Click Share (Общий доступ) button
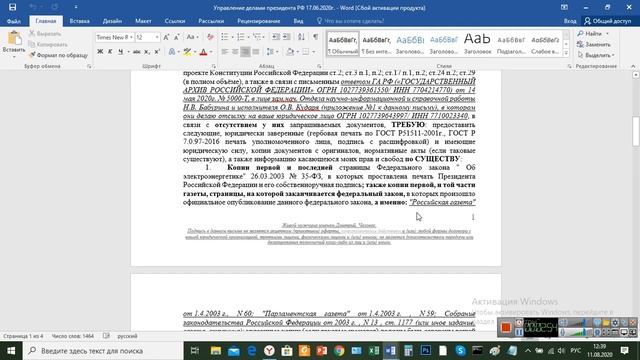The image size is (640, 360). 608,21
